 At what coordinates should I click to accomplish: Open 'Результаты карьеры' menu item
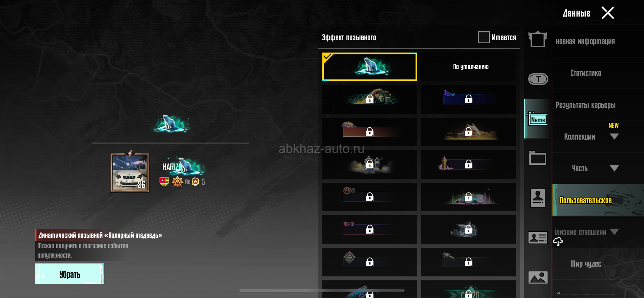[x=585, y=105]
